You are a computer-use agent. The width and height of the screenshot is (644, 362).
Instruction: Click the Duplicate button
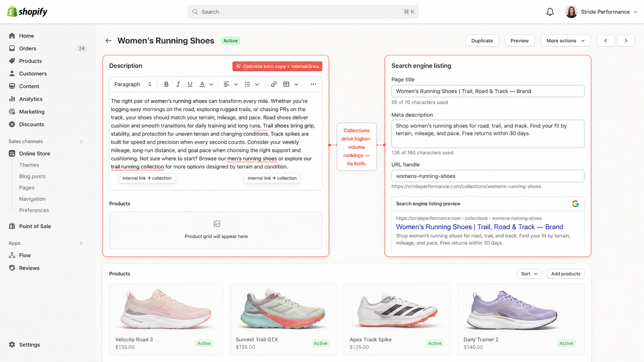coord(482,40)
